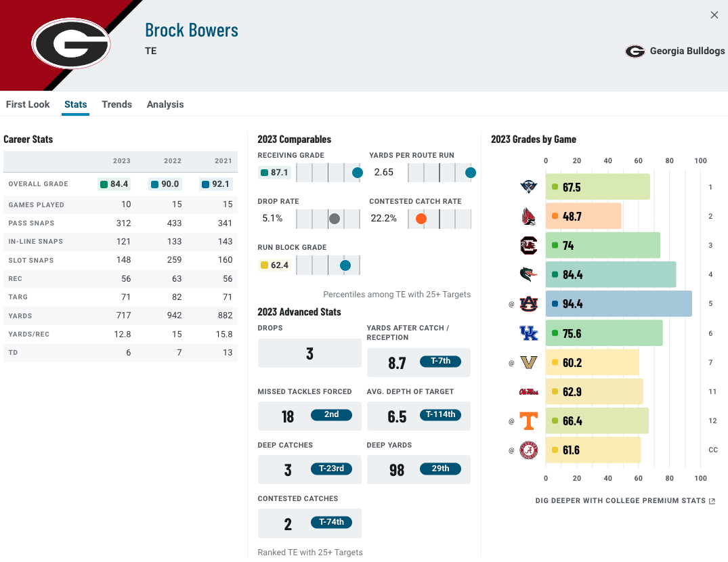Image resolution: width=728 pixels, height=562 pixels.
Task: Click the South Carolina Gamecocks logo
Action: pyautogui.click(x=528, y=245)
